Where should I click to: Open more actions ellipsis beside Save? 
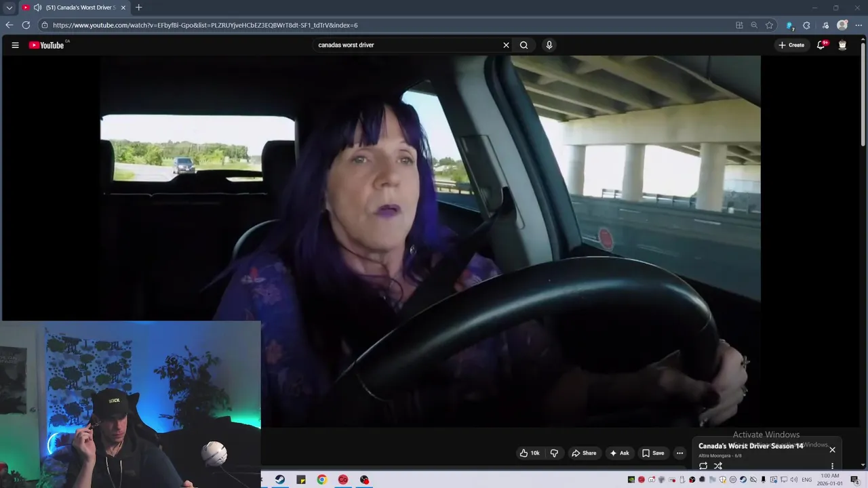click(x=679, y=453)
